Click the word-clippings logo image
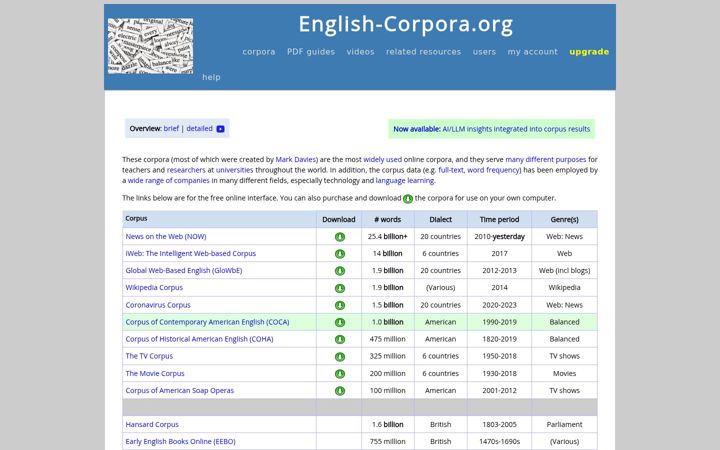 [151, 46]
